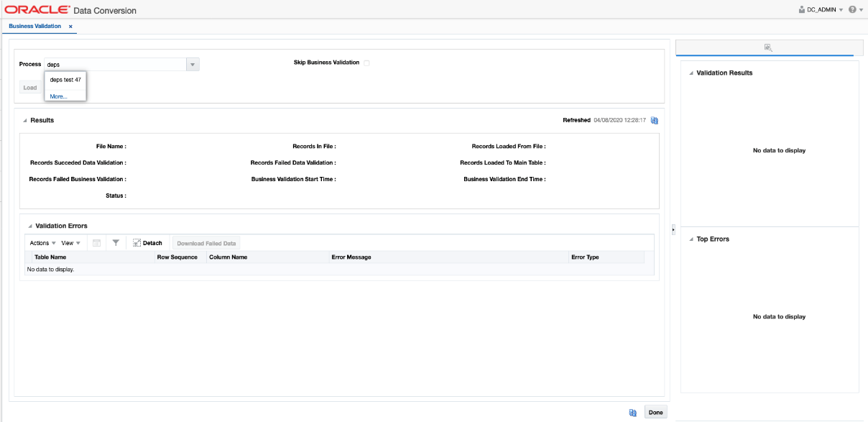The image size is (868, 422).
Task: Click the Query By Example table icon
Action: [x=96, y=243]
